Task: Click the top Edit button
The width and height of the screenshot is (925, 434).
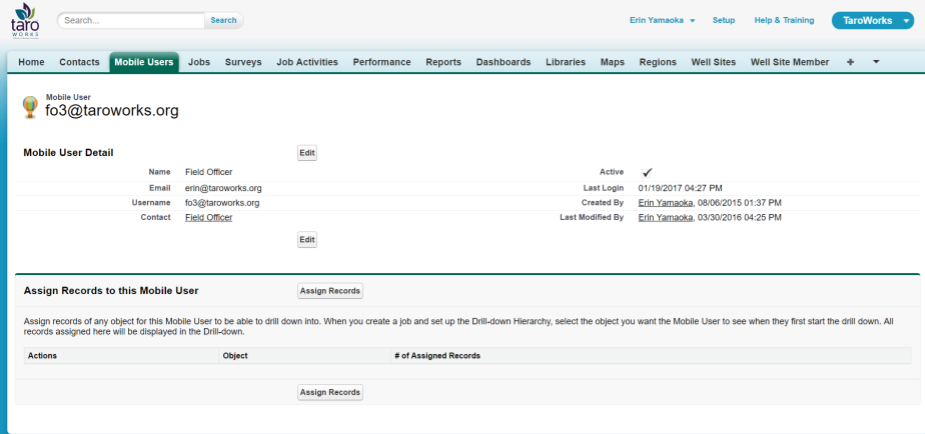Action: [307, 153]
